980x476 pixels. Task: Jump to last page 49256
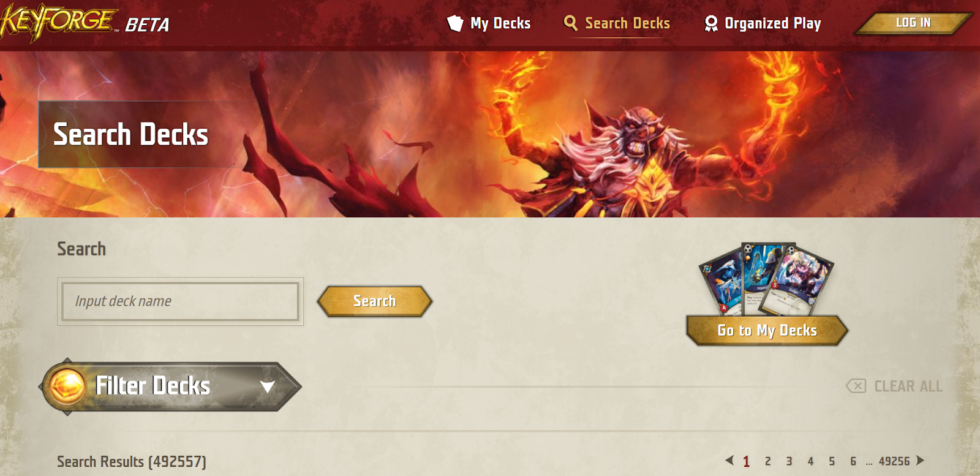coord(894,461)
